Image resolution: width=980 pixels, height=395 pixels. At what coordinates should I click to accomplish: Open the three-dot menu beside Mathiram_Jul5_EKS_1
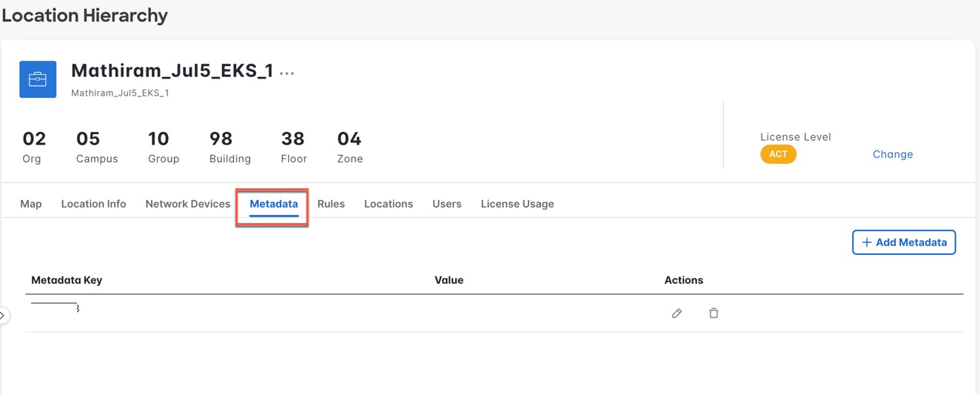click(287, 73)
